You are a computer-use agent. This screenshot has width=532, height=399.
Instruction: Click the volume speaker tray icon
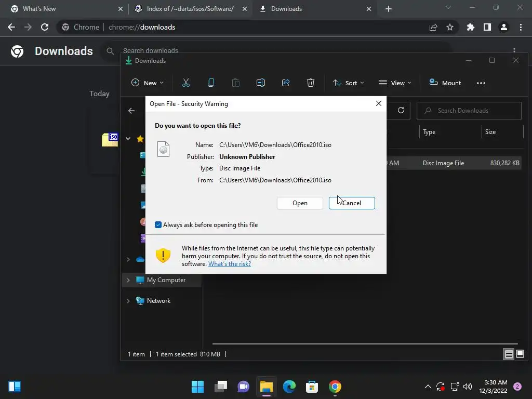(468, 387)
